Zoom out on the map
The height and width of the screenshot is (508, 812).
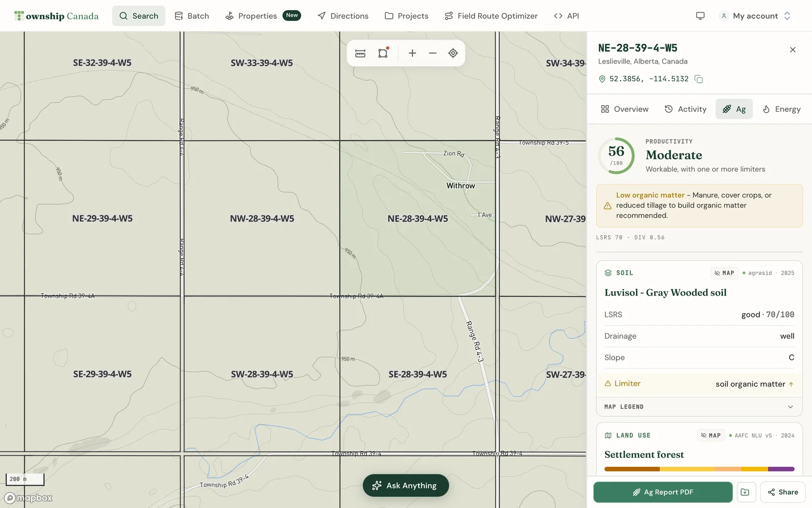[433, 53]
